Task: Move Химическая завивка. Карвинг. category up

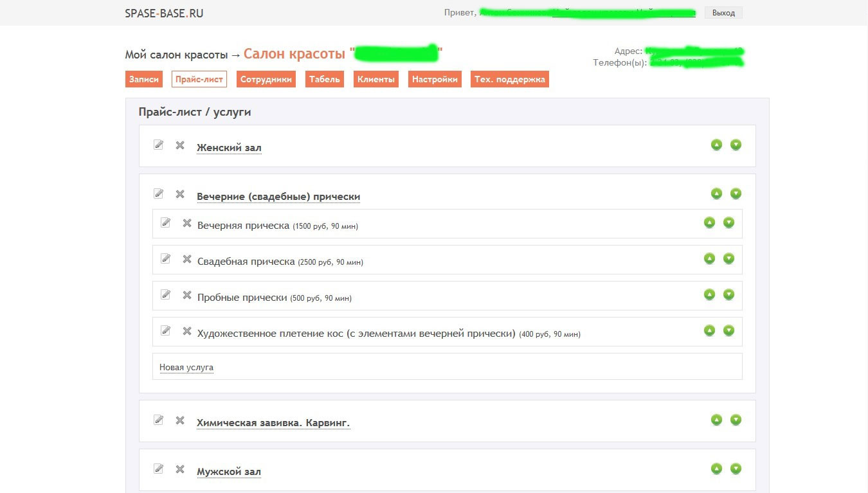Action: click(717, 420)
